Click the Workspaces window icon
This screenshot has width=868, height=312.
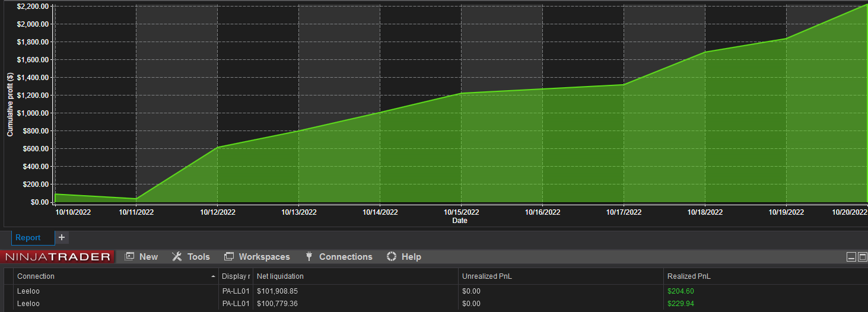[229, 256]
